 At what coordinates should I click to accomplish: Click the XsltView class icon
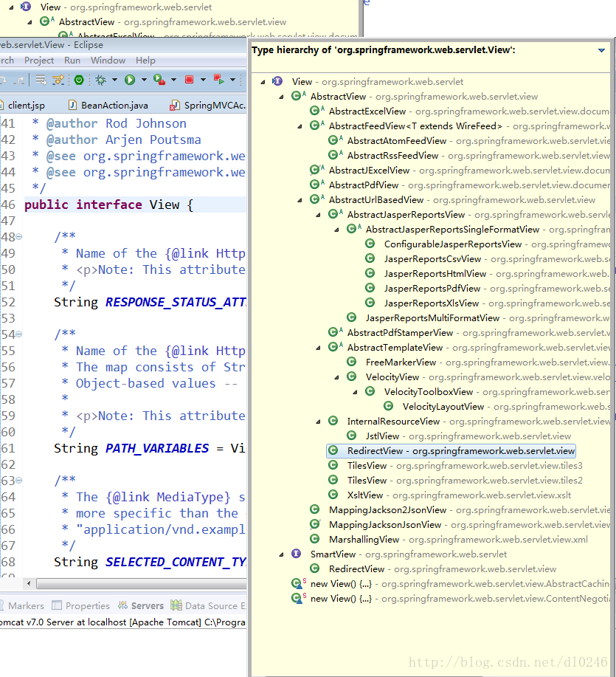[333, 495]
